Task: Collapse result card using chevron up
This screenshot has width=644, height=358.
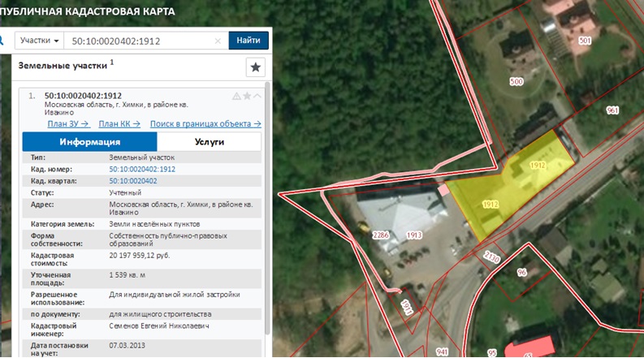Action: coord(257,96)
